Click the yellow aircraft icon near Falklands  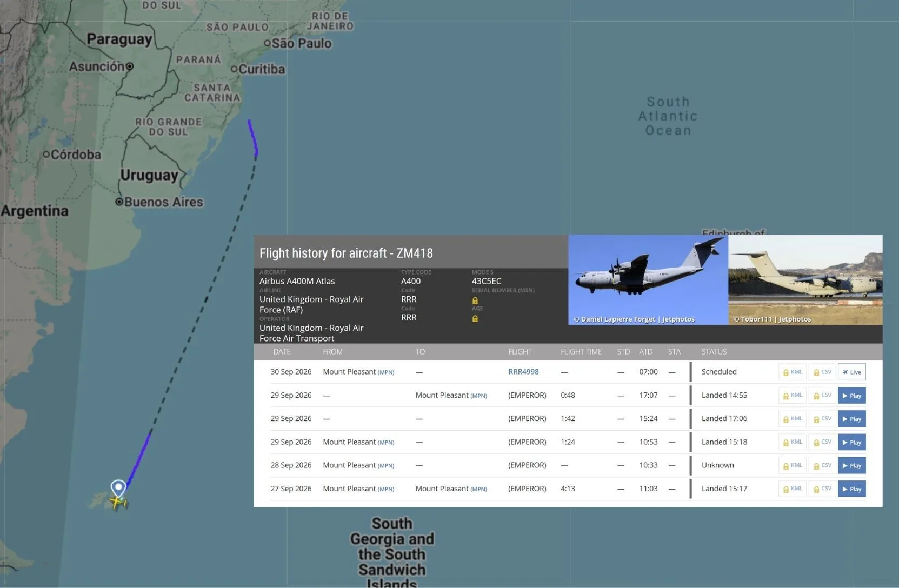118,503
